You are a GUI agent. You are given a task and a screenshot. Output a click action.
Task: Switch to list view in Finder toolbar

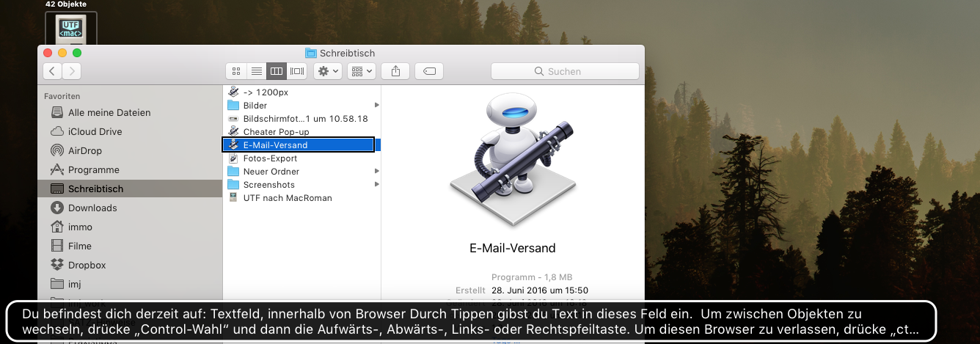(256, 71)
